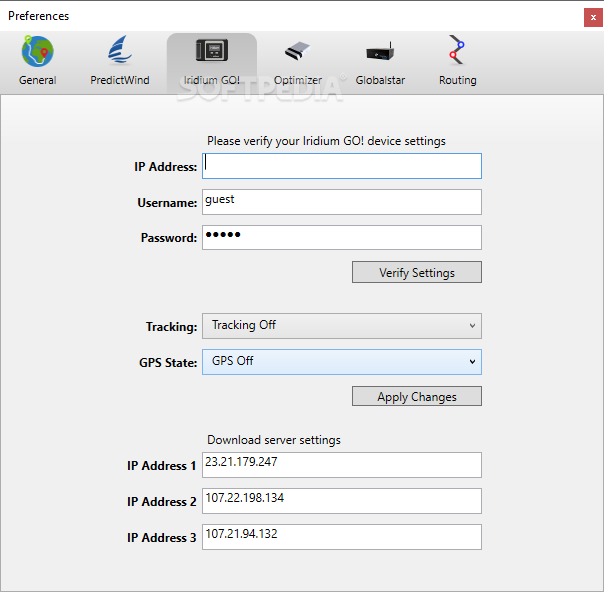The width and height of the screenshot is (604, 592).
Task: Click IP Address 2 field 107.22.198.134
Action: pos(342,501)
